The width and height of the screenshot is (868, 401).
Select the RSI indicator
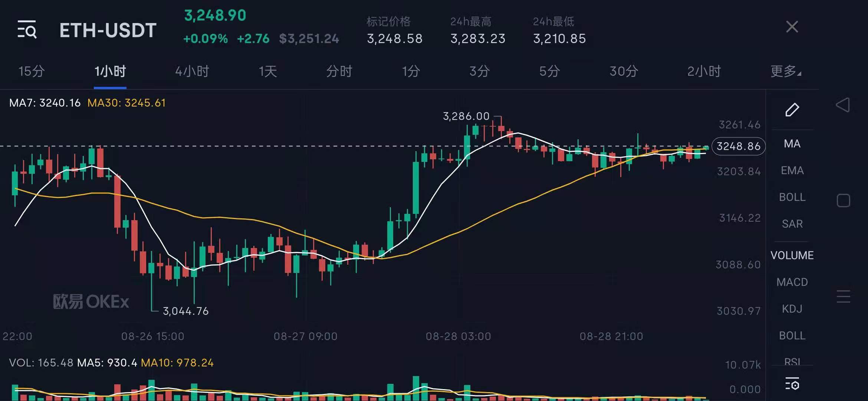pyautogui.click(x=792, y=361)
